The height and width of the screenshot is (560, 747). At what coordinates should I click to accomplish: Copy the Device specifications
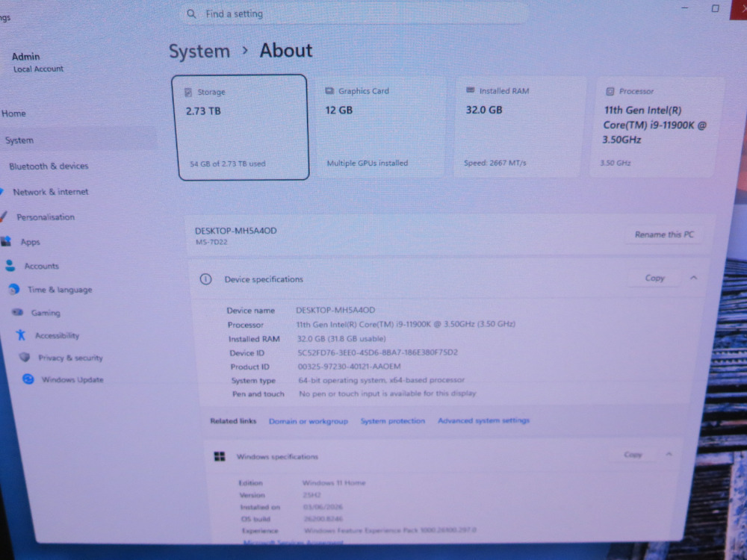point(654,278)
